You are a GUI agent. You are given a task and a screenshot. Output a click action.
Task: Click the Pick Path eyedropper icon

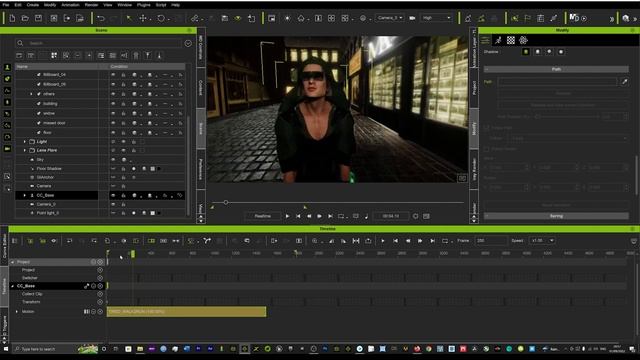tap(624, 82)
